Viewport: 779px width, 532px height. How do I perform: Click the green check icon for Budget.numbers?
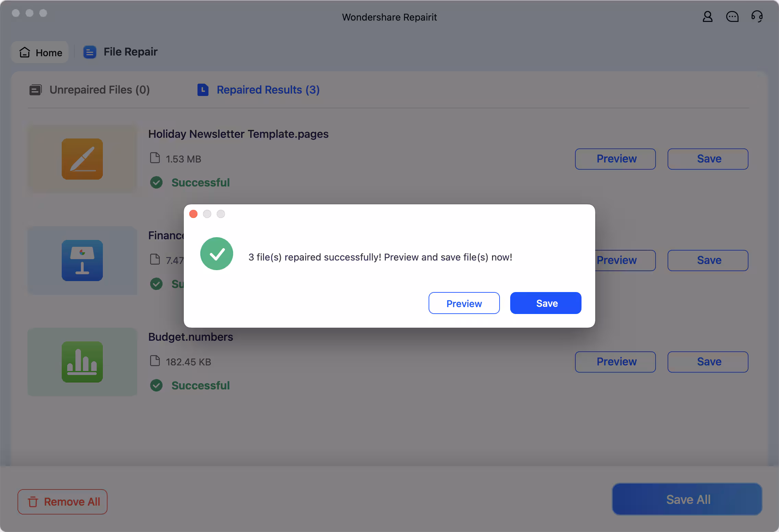(156, 385)
